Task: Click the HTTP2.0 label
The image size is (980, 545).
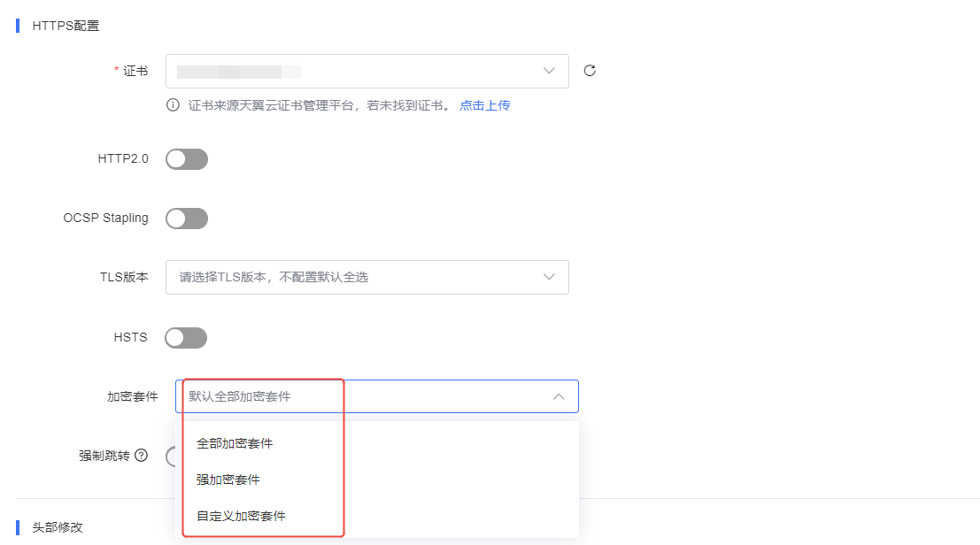Action: coord(123,158)
